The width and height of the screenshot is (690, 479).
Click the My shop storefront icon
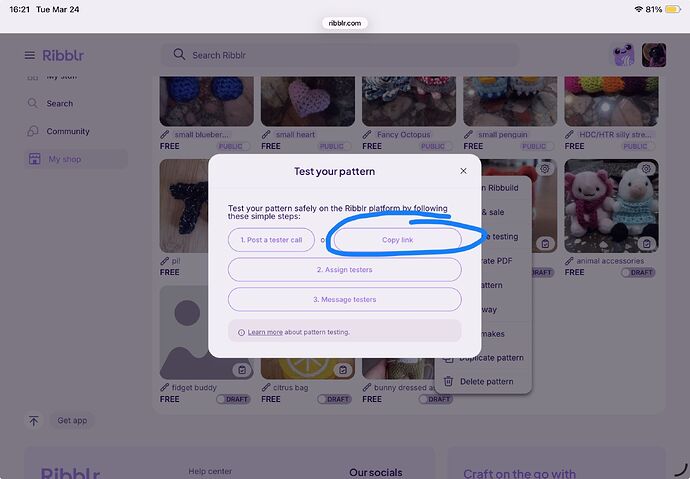coord(33,159)
